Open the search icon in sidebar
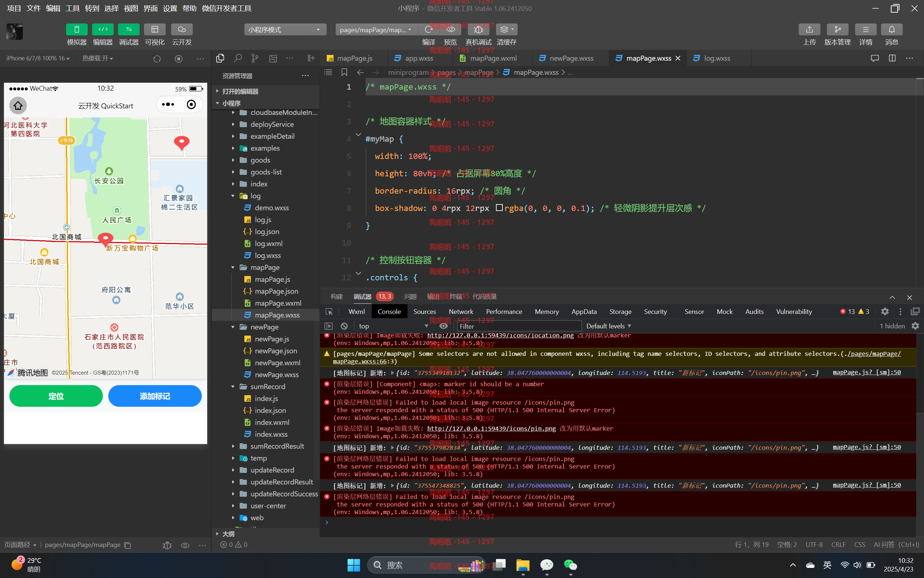 click(238, 58)
